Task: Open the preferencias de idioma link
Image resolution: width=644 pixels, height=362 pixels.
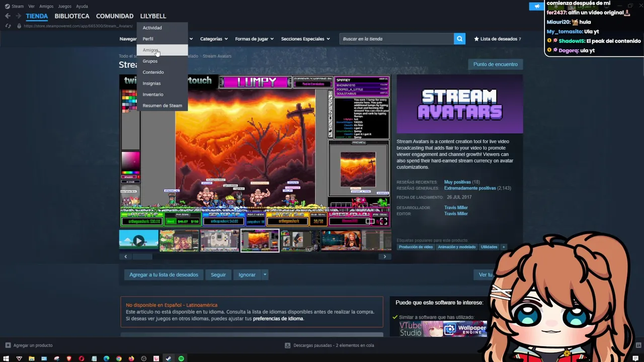Action: click(278, 319)
